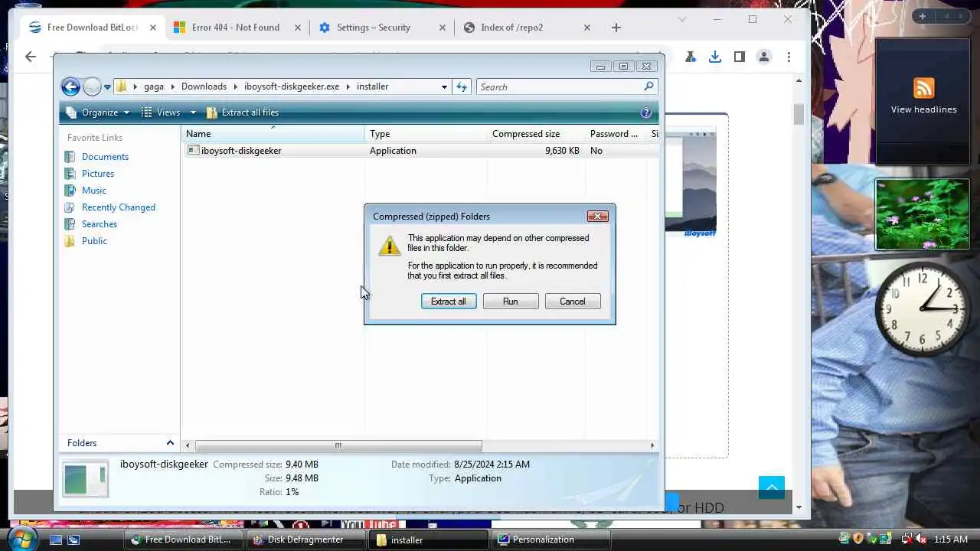Image resolution: width=980 pixels, height=551 pixels.
Task: Open browser Downloads icon
Action: [714, 57]
